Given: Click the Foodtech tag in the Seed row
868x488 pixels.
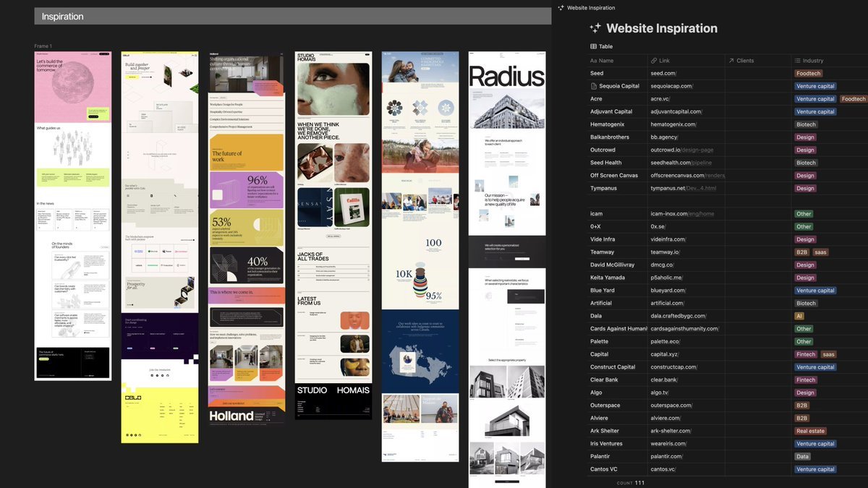Looking at the screenshot, I should (809, 73).
